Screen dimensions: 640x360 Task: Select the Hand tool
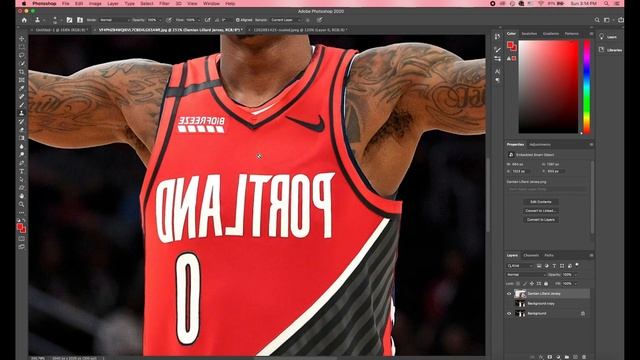point(22,196)
